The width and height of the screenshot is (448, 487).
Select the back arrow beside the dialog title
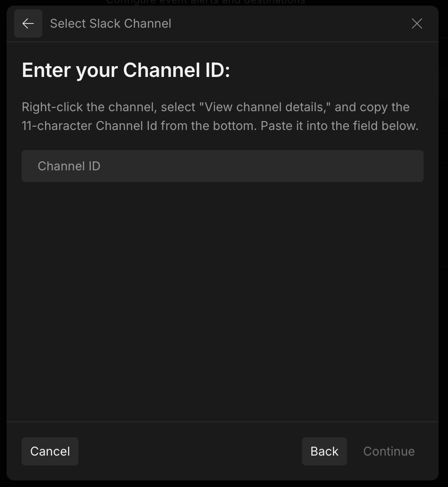click(28, 23)
